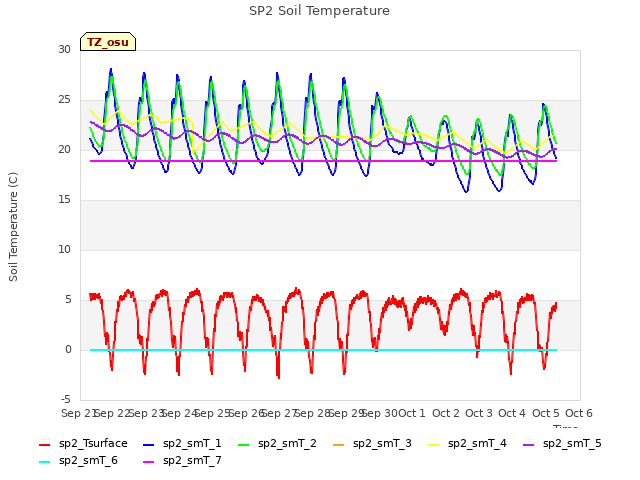Click the Oct 2 x-axis tick label
The width and height of the screenshot is (640, 480).
(x=446, y=413)
